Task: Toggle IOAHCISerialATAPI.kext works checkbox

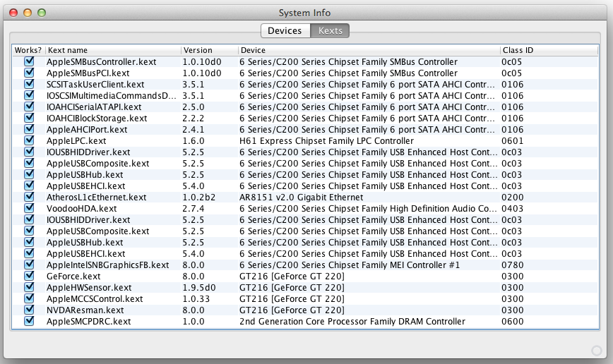Action: point(29,107)
